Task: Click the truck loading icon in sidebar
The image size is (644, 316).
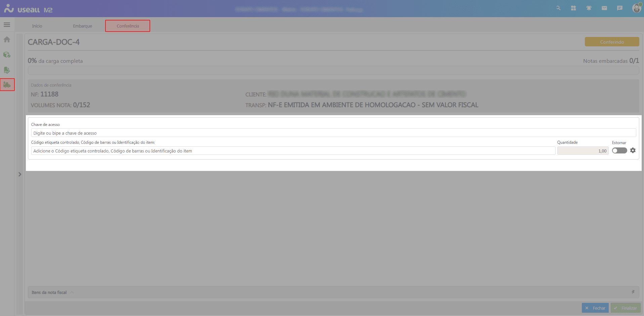Action: (7, 85)
